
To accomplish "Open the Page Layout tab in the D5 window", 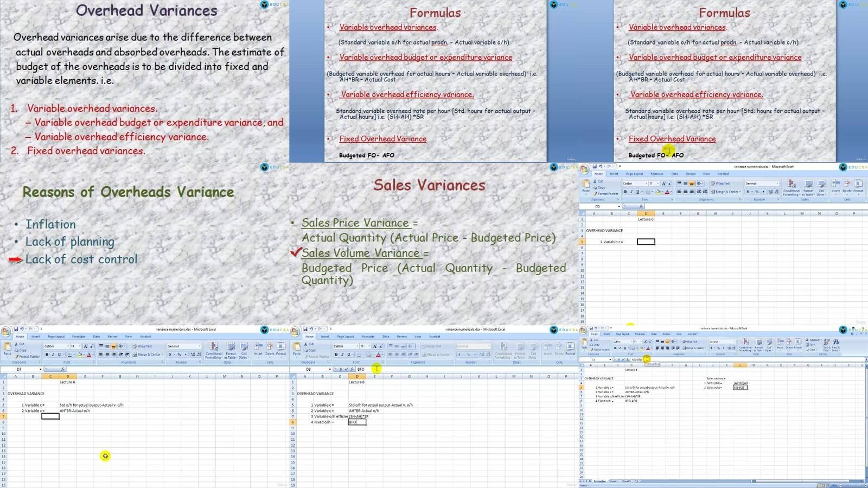I will point(634,174).
